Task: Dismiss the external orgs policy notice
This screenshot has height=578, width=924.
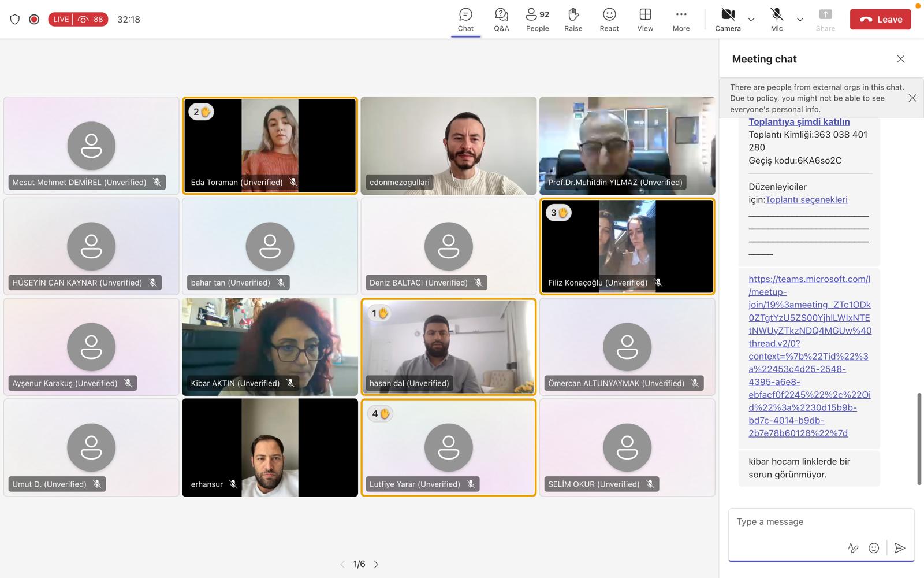Action: pos(912,98)
